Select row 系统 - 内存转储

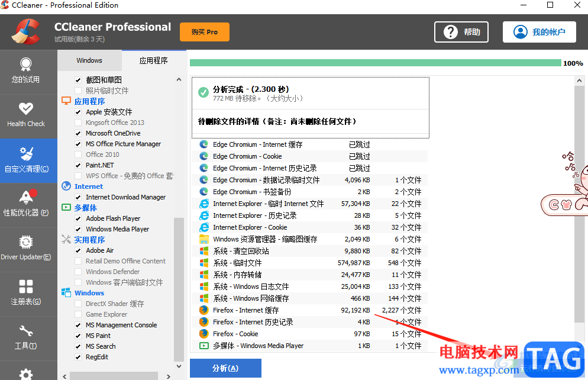click(x=310, y=275)
